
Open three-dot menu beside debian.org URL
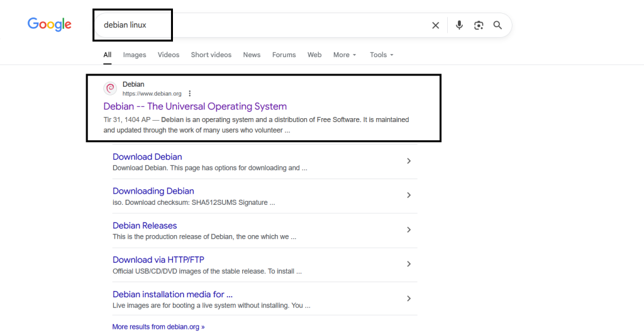pyautogui.click(x=190, y=94)
